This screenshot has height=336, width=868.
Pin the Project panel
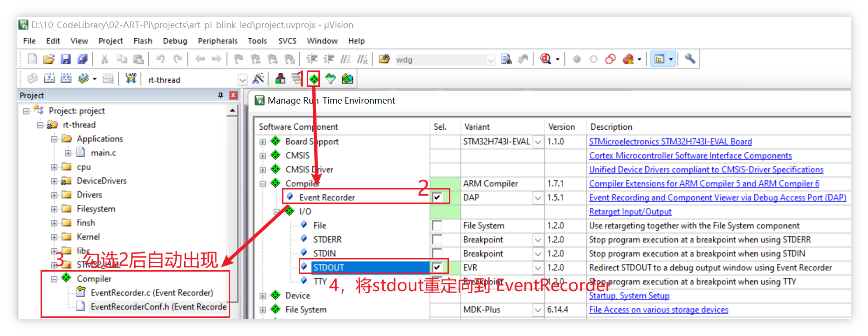(220, 95)
